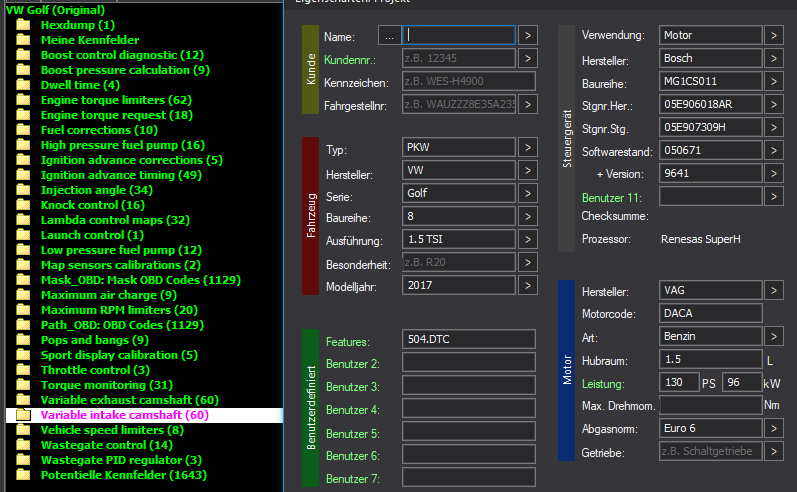The image size is (797, 492).
Task: Click the Besonderheit input field
Action: (x=459, y=262)
